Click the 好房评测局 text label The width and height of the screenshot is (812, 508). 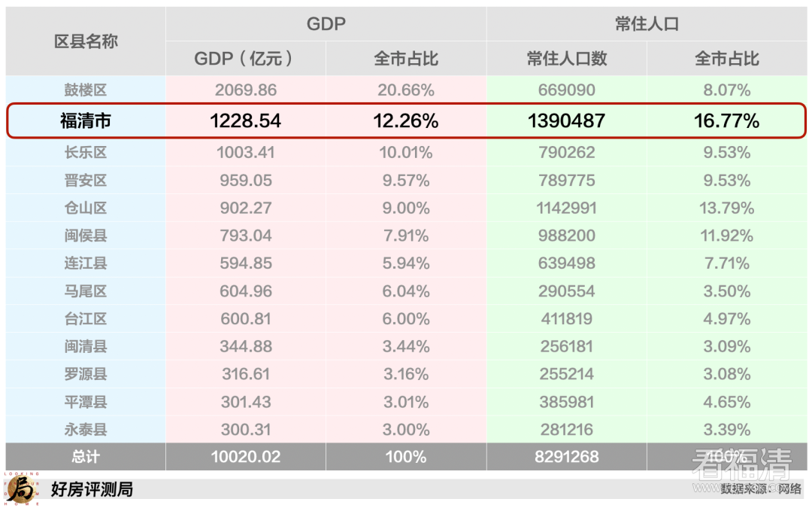[x=92, y=489]
